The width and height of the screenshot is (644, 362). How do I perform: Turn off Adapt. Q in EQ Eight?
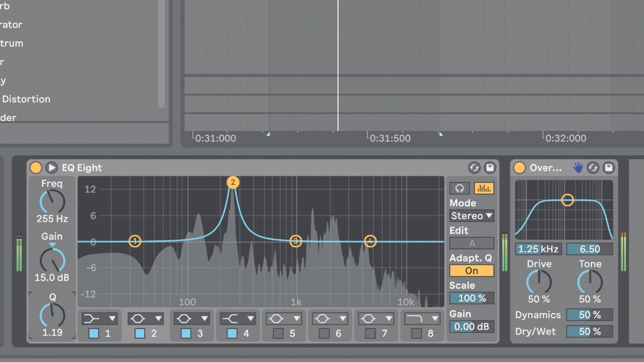pos(471,271)
